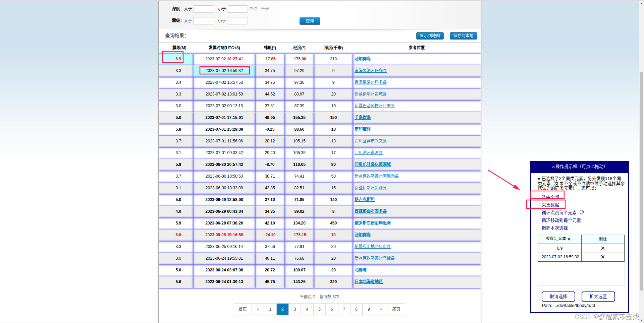The height and width of the screenshot is (323, 644).
Task: Click the 扩大选区 button
Action: pyautogui.click(x=598, y=297)
